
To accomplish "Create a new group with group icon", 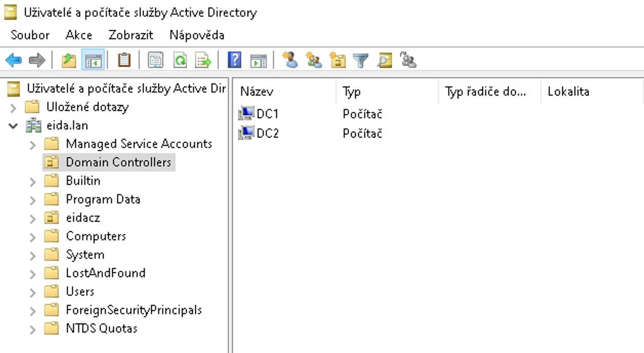I will point(314,61).
